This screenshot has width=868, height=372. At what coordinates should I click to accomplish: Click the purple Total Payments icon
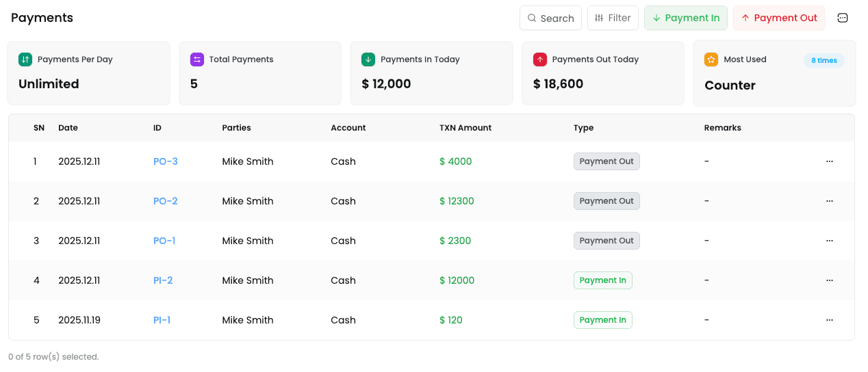[x=197, y=59]
